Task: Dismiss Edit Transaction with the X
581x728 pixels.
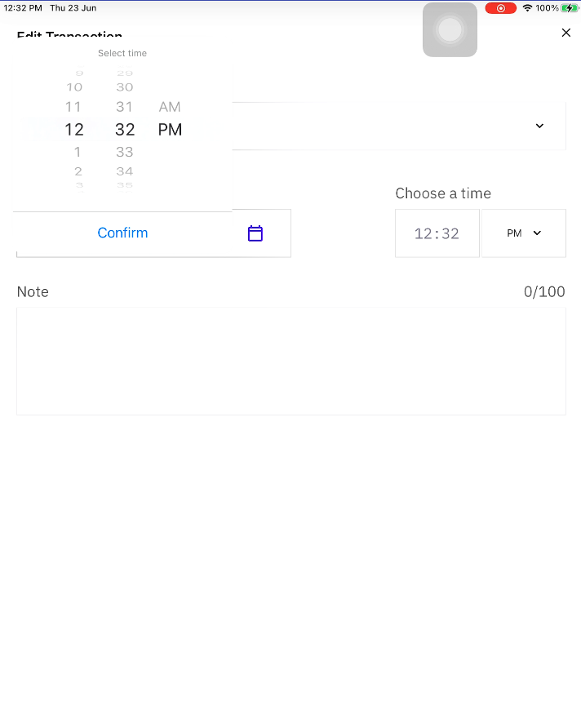Action: click(x=565, y=33)
